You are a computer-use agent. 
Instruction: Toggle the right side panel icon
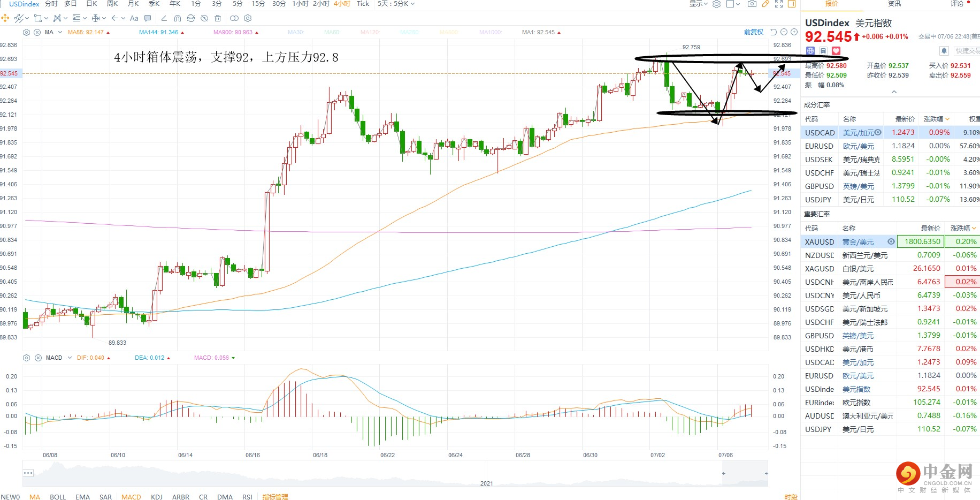pos(792,4)
